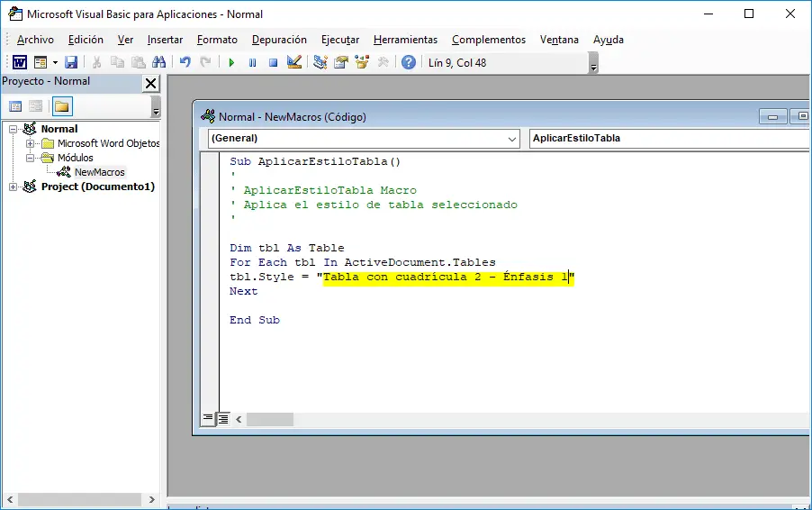Viewport: 812px width, 510px height.
Task: Maximize the NewMacros code window
Action: 800,116
